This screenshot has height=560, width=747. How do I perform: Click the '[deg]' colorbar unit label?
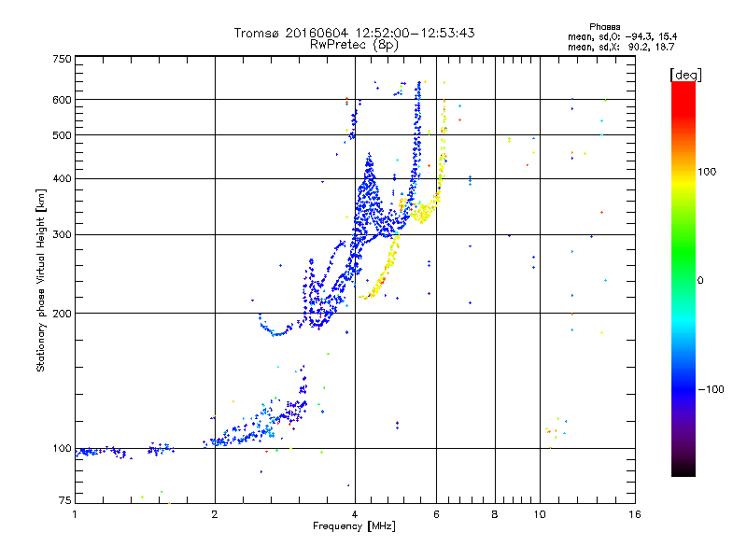pyautogui.click(x=685, y=75)
